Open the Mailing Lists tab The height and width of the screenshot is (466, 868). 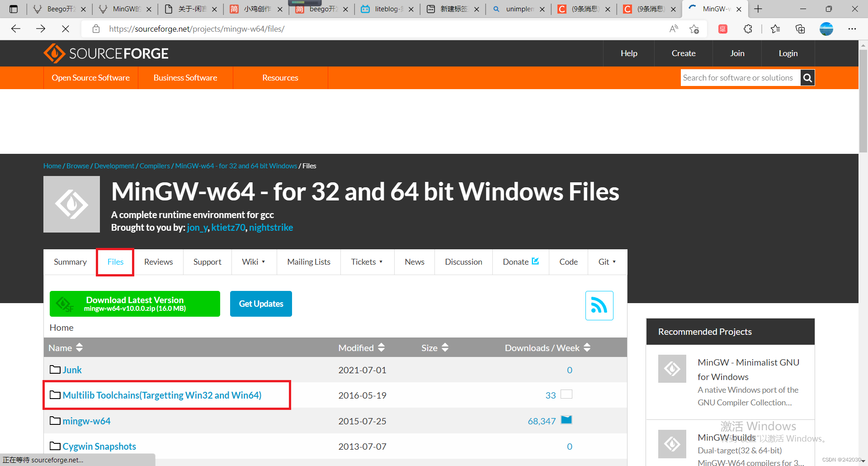pyautogui.click(x=309, y=262)
